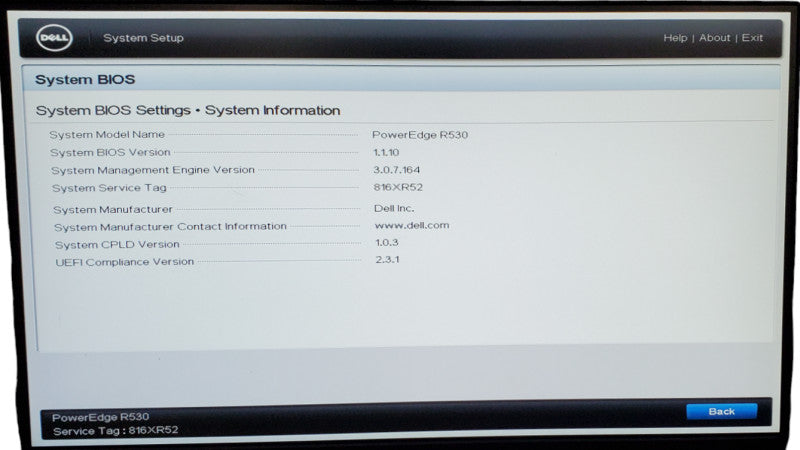
Task: Select the BIOS version value 1.1.10
Action: pos(386,153)
